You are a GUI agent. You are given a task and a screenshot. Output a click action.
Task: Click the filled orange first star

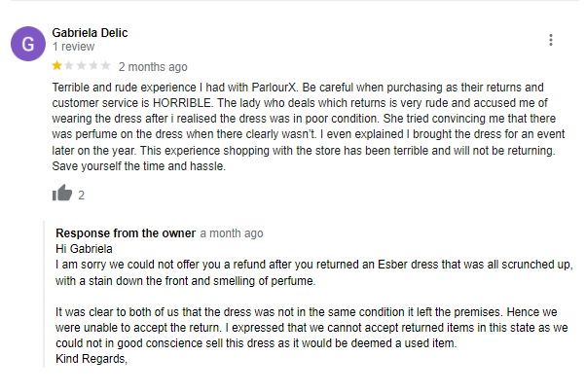(x=57, y=67)
